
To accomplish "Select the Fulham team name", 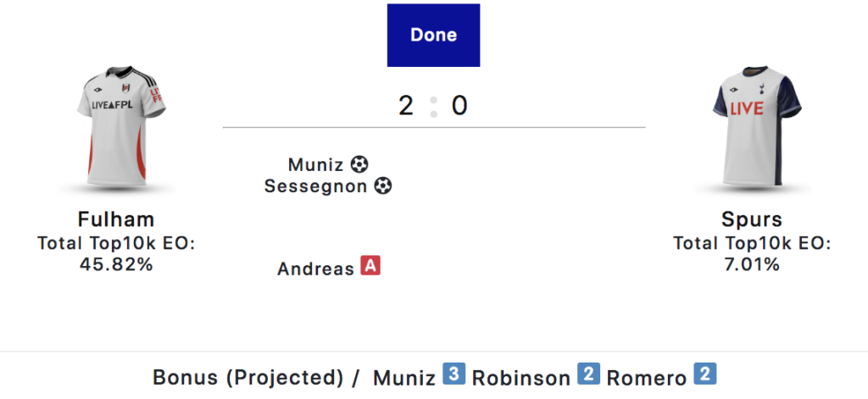I will tap(115, 219).
